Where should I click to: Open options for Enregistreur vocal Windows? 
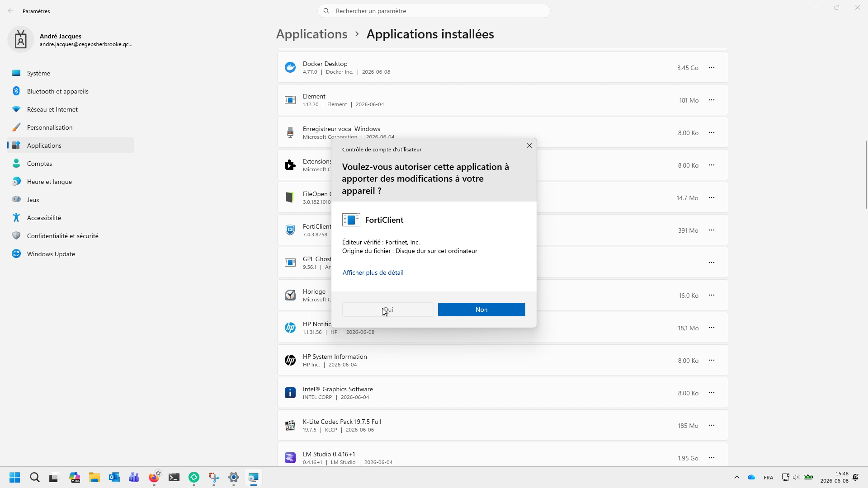712,133
